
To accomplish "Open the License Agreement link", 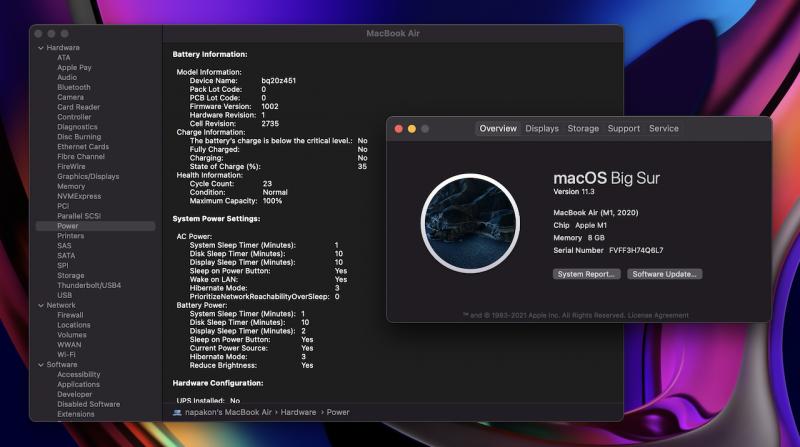I will tap(658, 315).
